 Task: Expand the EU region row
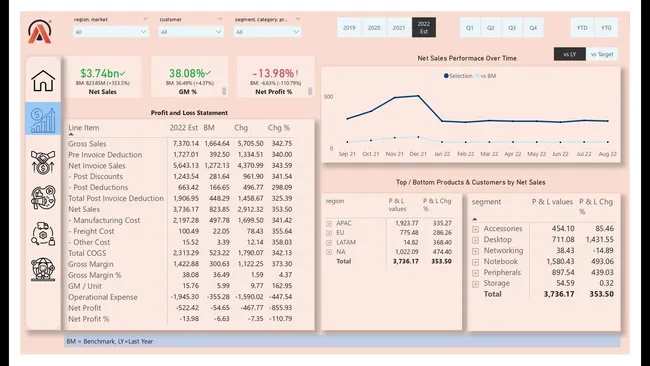329,233
